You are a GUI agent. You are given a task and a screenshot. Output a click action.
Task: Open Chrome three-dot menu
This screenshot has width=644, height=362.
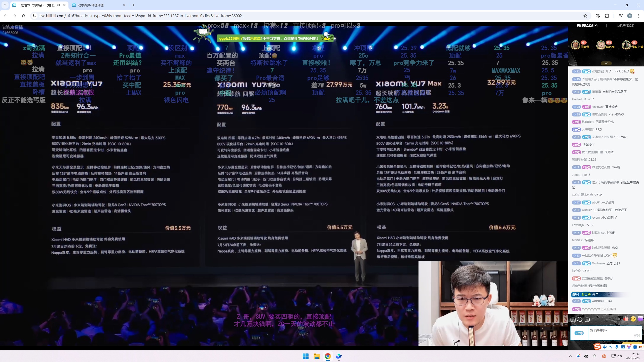(639, 16)
